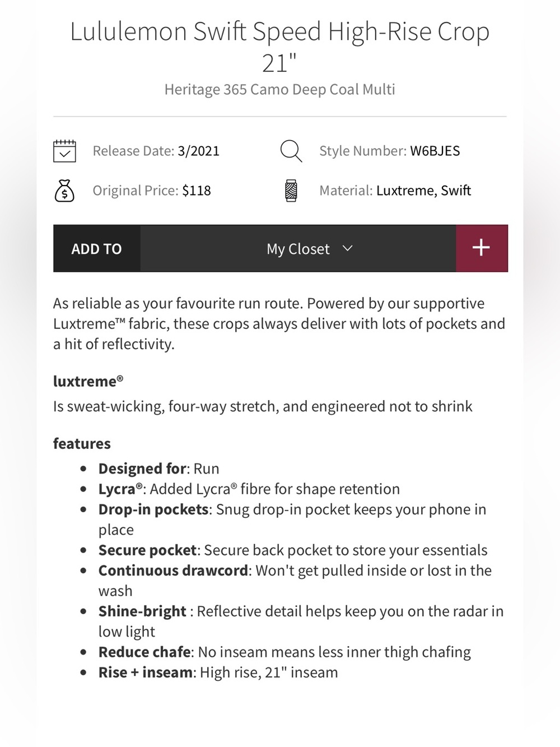The height and width of the screenshot is (747, 560).
Task: Click the fabric spool material icon
Action: [x=291, y=191]
